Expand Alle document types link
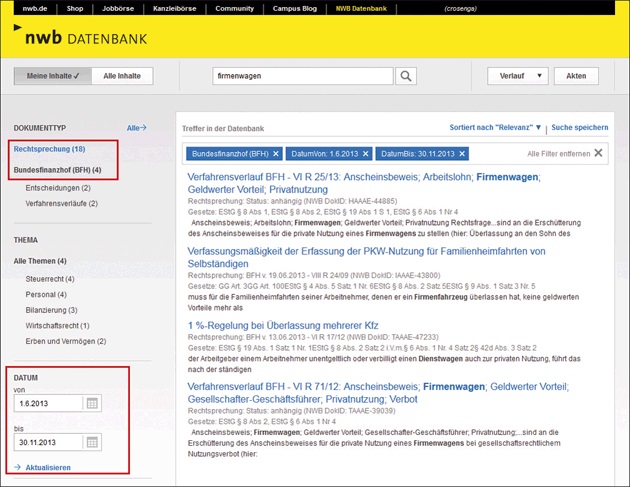The height and width of the screenshot is (487, 630). pos(136,128)
